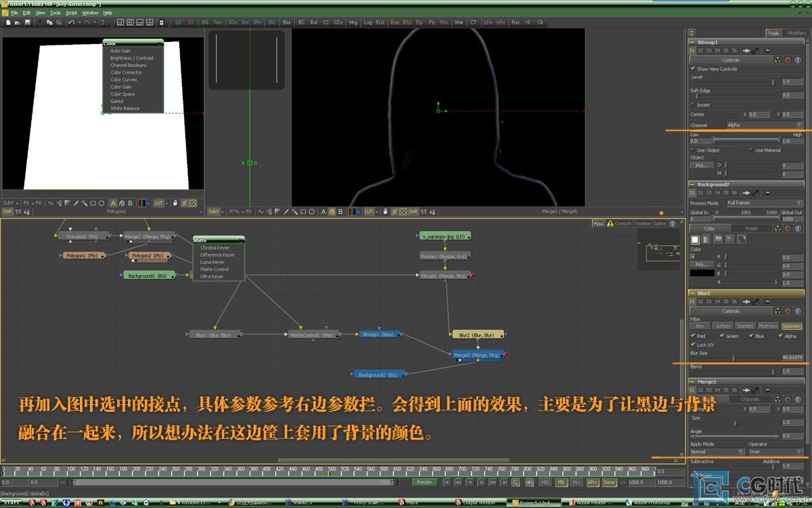The image size is (812, 508).
Task: Click the Blur2 radiation-symbol icon
Action: [778, 311]
